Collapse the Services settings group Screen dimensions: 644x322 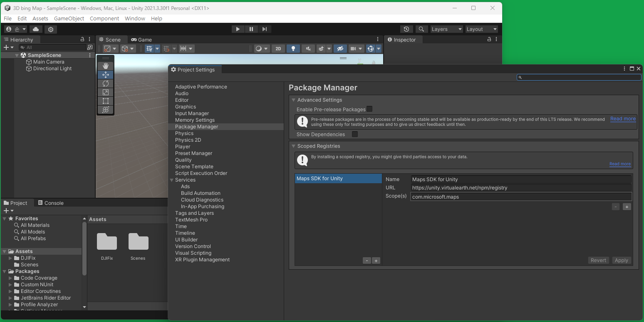tap(171, 180)
